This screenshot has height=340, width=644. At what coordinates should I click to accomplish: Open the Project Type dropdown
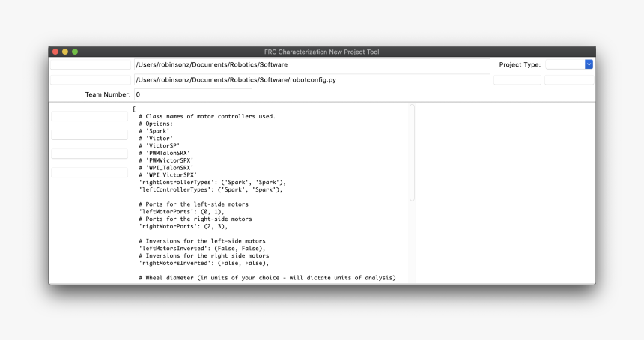569,64
